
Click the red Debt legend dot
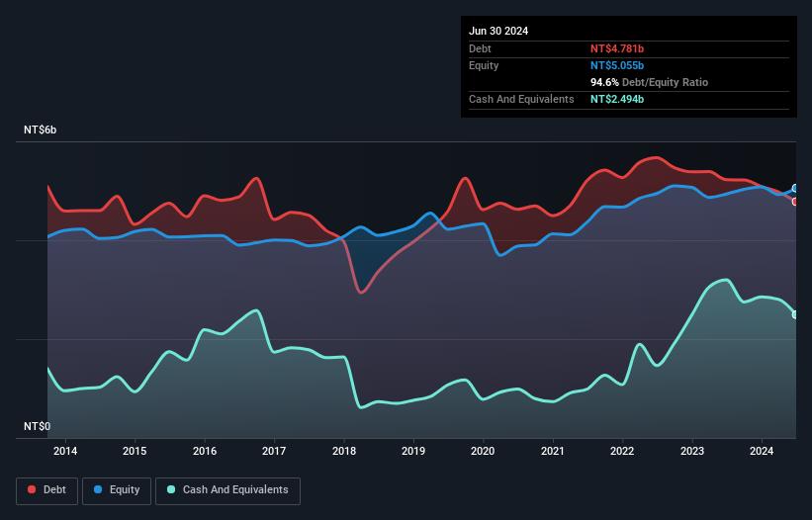(32, 489)
